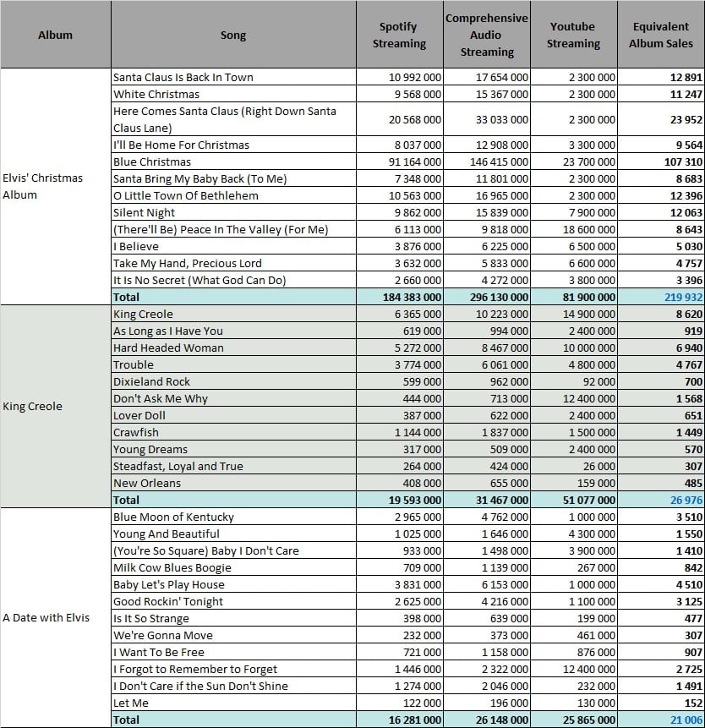Select Good Rockin' Tonight
The width and height of the screenshot is (705, 728).
(233, 601)
